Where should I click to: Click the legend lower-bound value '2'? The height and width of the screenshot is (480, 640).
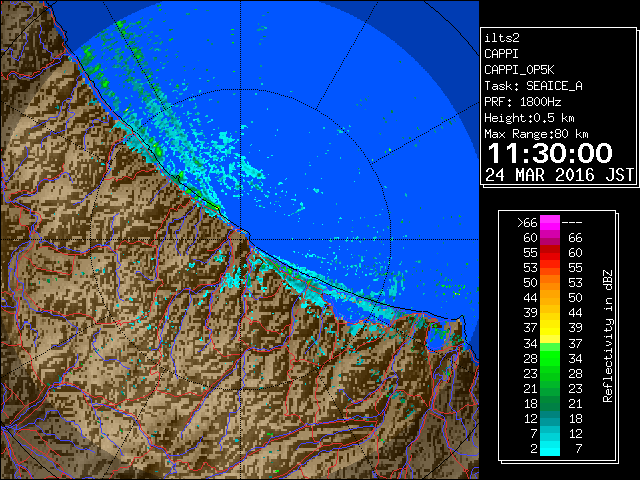coord(534,448)
